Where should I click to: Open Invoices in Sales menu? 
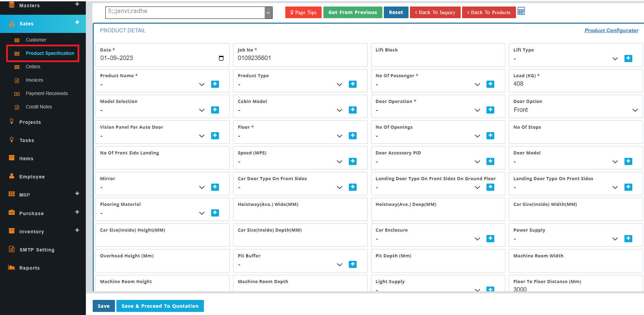pyautogui.click(x=34, y=80)
